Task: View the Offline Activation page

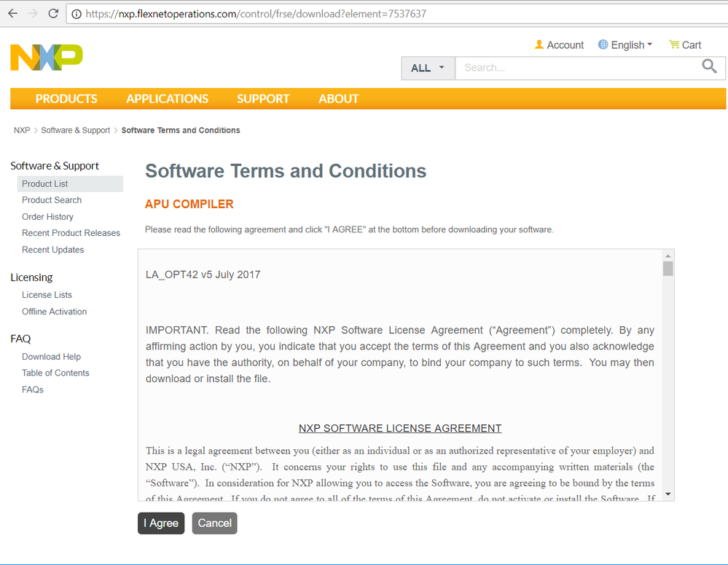Action: coord(54,311)
